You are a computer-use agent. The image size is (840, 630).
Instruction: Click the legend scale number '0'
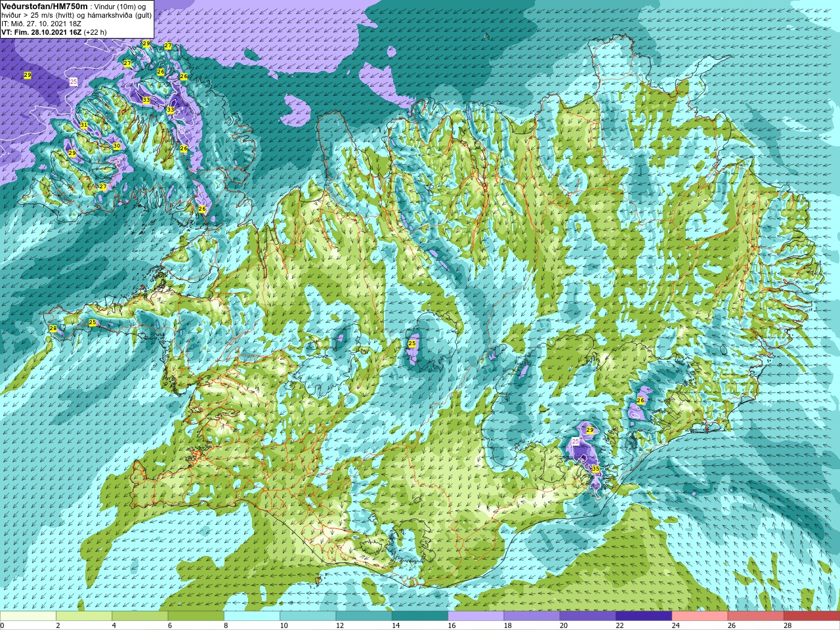point(2,625)
